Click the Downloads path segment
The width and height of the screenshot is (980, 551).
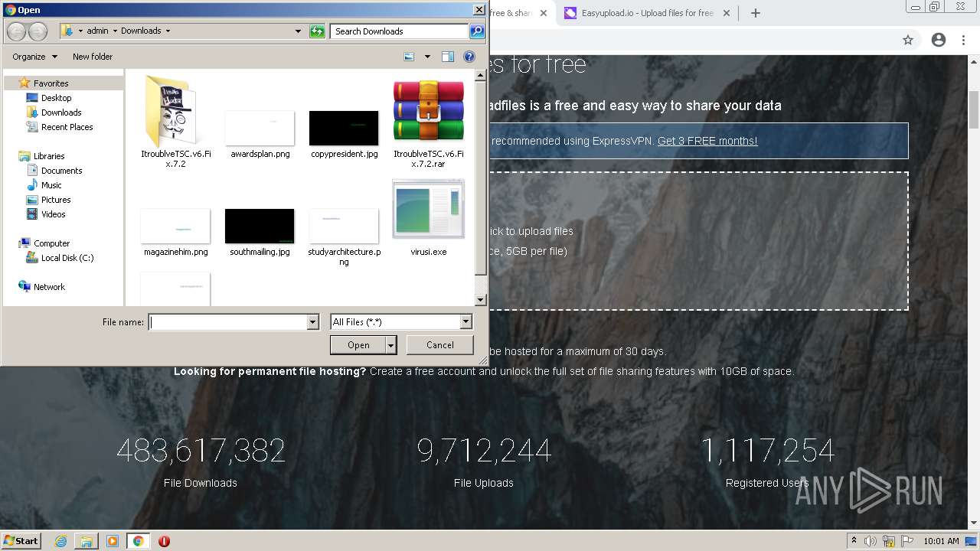[x=141, y=31]
